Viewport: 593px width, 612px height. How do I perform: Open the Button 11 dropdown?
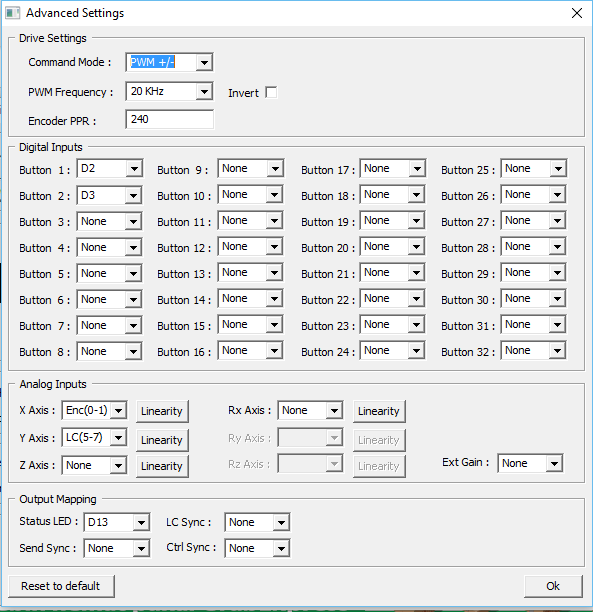pos(251,221)
